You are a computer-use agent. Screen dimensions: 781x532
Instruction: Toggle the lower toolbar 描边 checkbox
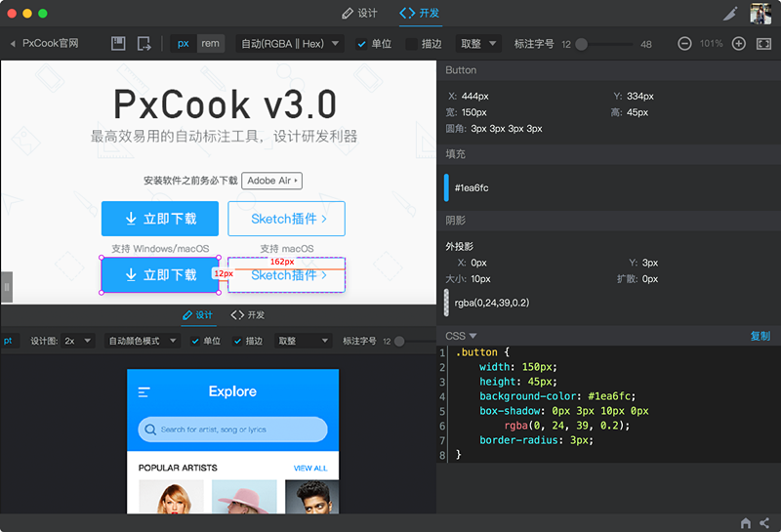237,342
